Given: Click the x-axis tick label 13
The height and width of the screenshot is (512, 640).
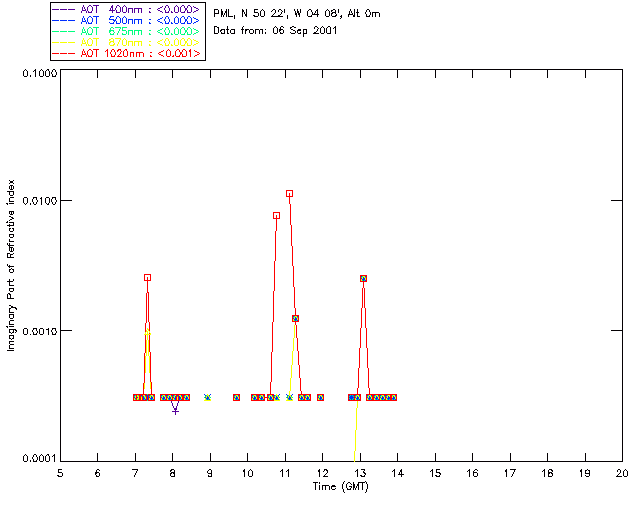Looking at the screenshot, I should click(x=360, y=473).
